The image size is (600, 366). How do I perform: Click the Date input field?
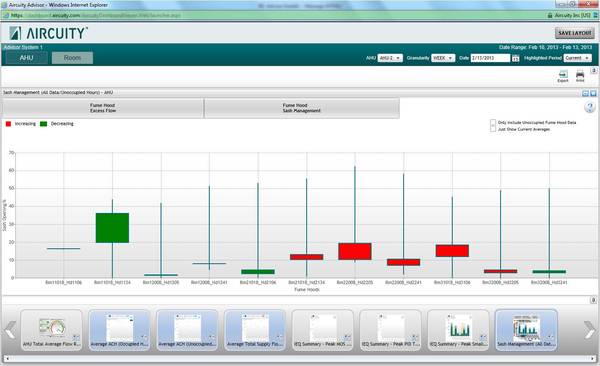pos(490,58)
